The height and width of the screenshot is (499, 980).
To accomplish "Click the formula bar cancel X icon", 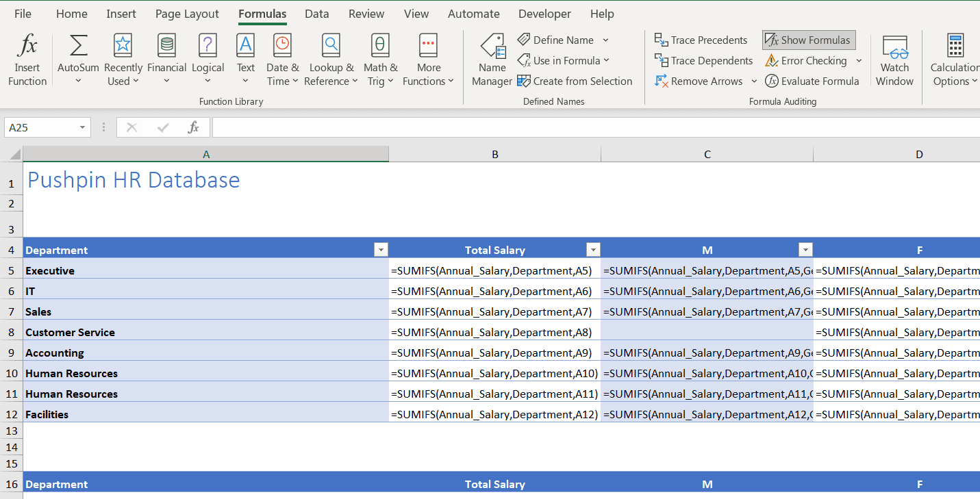I will point(131,127).
